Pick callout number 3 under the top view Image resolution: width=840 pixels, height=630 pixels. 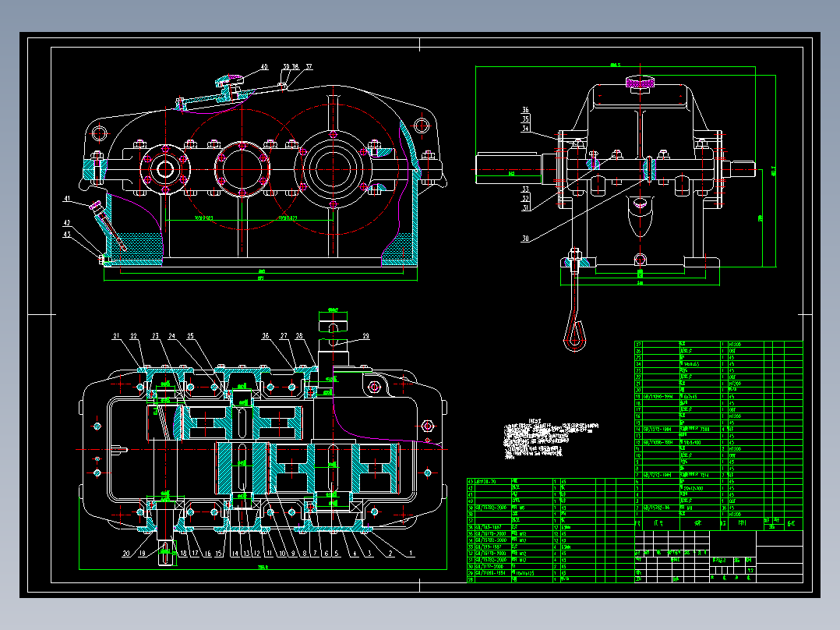pyautogui.click(x=369, y=554)
